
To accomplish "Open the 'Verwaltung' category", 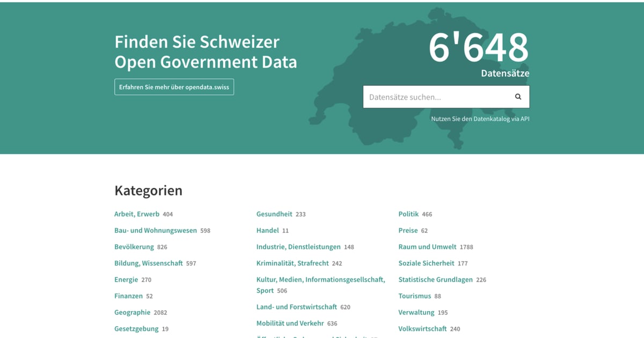I will (416, 312).
